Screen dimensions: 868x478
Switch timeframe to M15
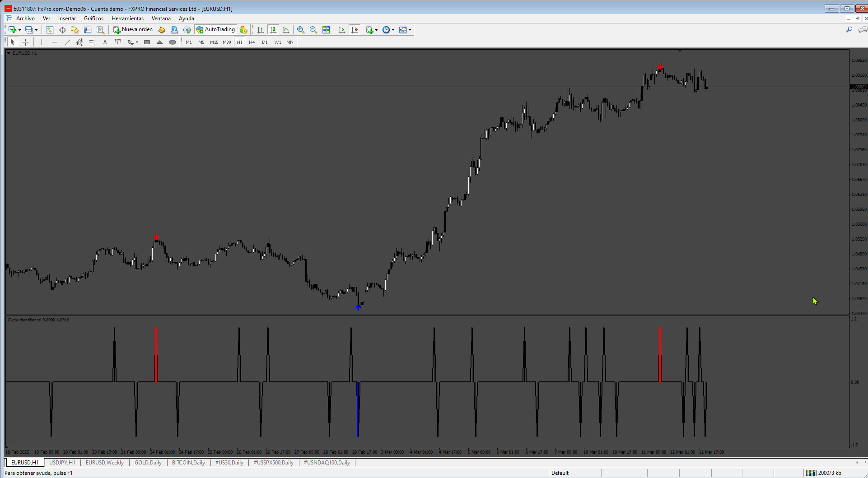pyautogui.click(x=214, y=42)
